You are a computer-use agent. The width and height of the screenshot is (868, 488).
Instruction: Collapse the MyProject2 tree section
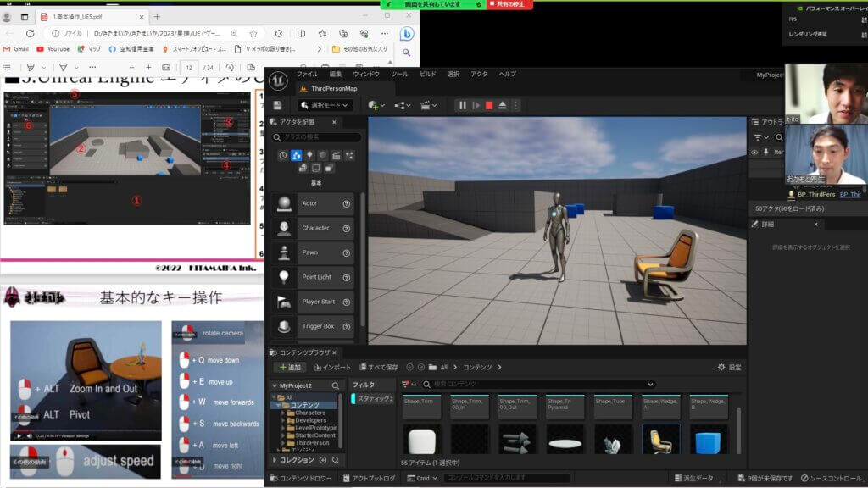point(275,385)
